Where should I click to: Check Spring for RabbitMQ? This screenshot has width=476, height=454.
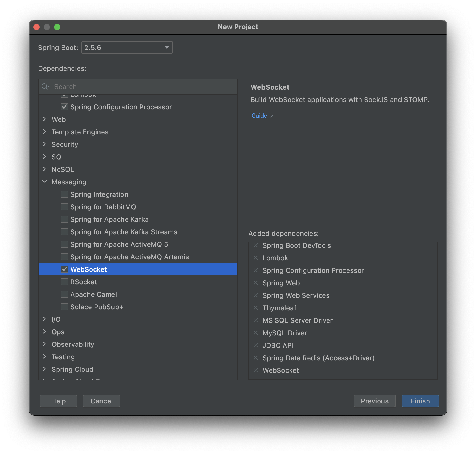(64, 207)
